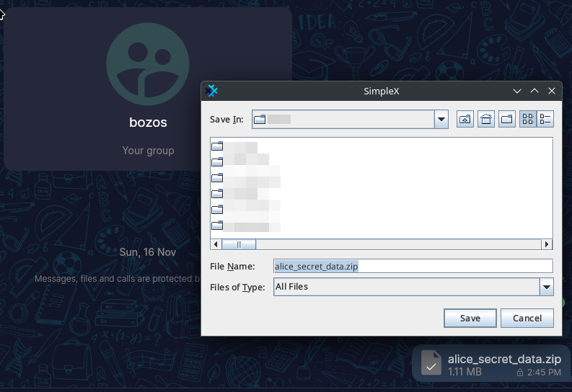Click the file icon on alice_secret_data.zip message
The width and height of the screenshot is (572, 392).
click(431, 362)
